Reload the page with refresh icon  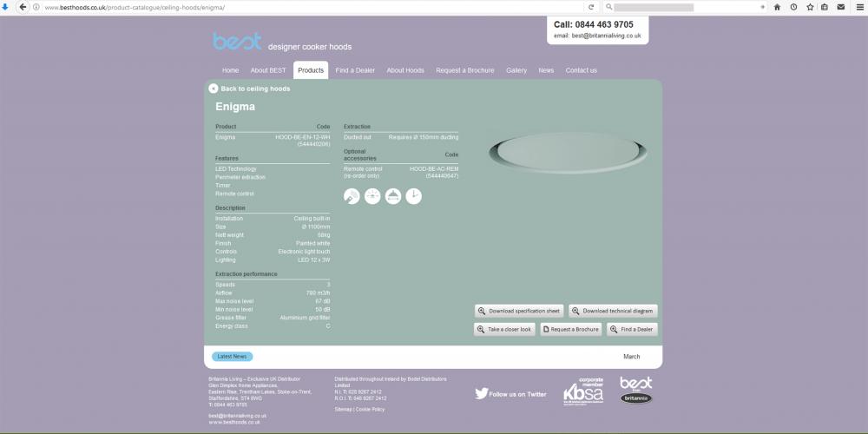click(x=591, y=7)
